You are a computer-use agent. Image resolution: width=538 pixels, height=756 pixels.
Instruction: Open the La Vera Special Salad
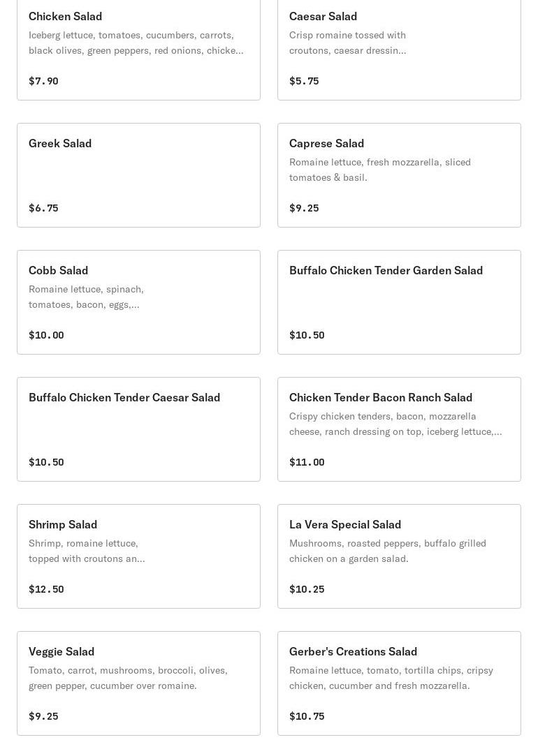(x=399, y=556)
